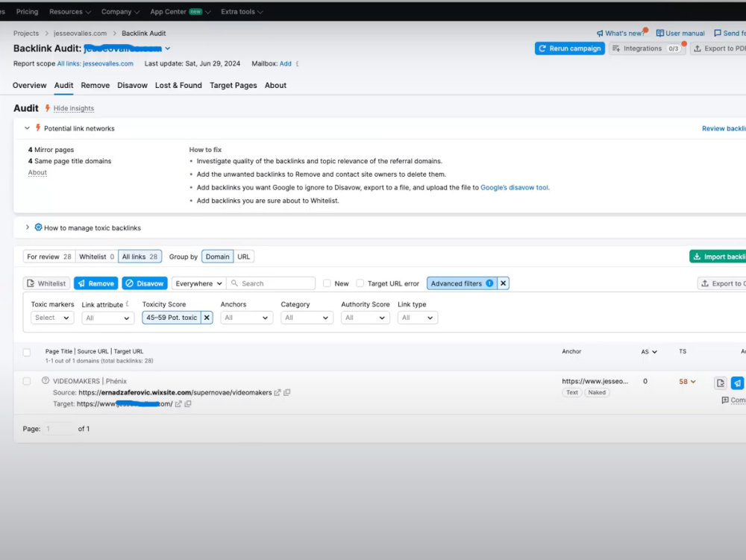Viewport: 746px width, 560px height.
Task: Open Extra tools menu
Action: [x=242, y=11]
